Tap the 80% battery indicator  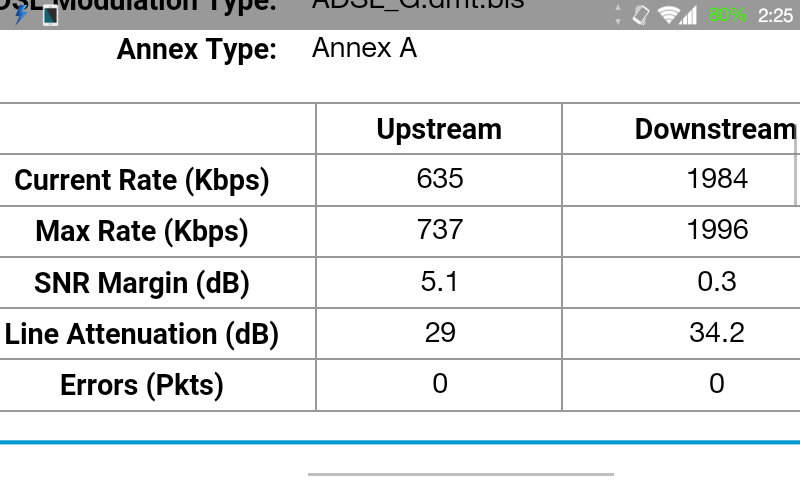tap(726, 15)
